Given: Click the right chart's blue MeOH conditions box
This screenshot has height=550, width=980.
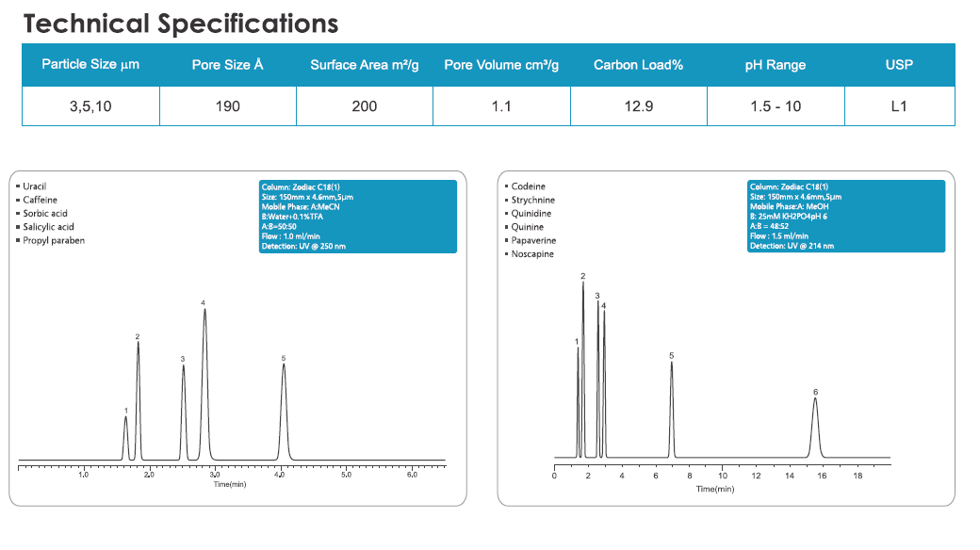Looking at the screenshot, I should (845, 217).
